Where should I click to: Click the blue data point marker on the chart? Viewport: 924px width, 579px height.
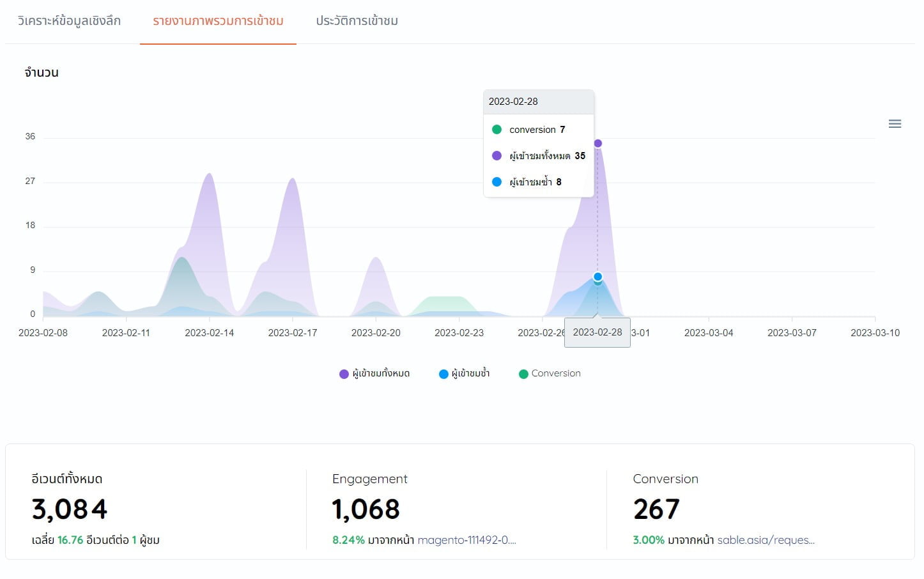597,276
